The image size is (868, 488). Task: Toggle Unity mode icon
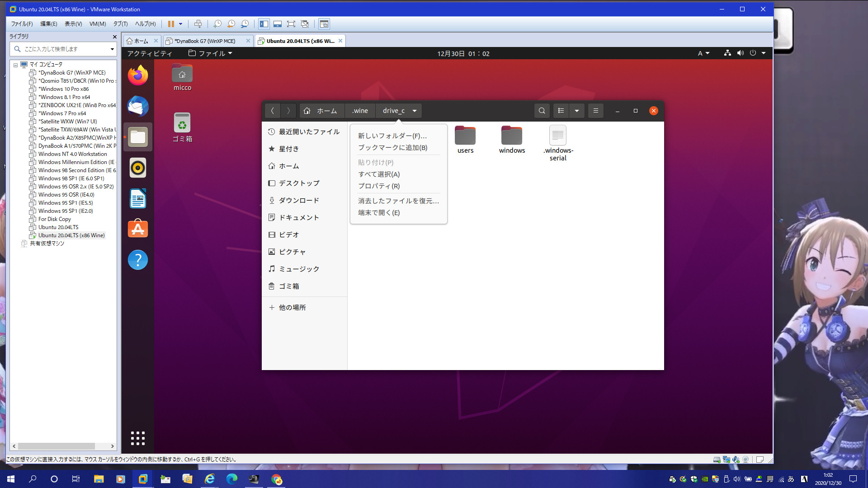click(x=305, y=24)
